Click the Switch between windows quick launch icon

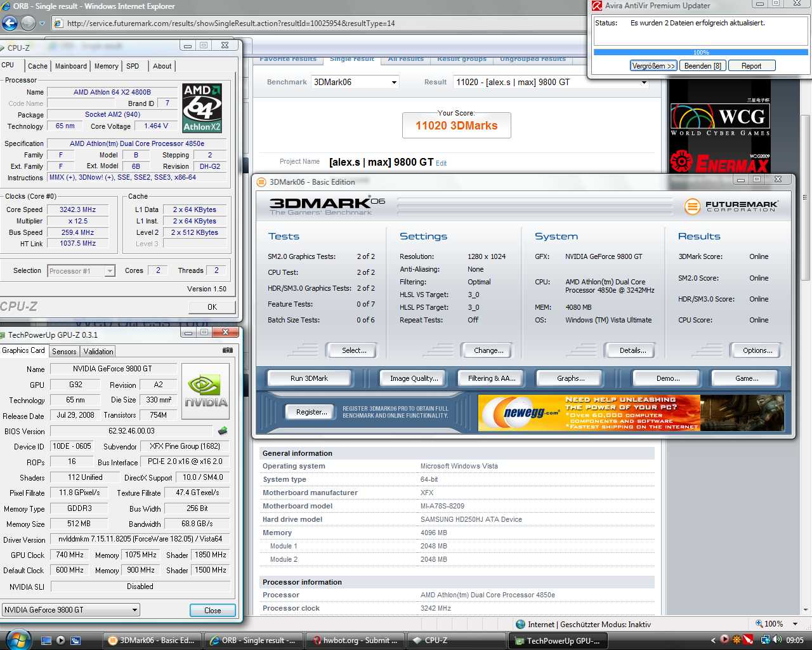coord(75,640)
